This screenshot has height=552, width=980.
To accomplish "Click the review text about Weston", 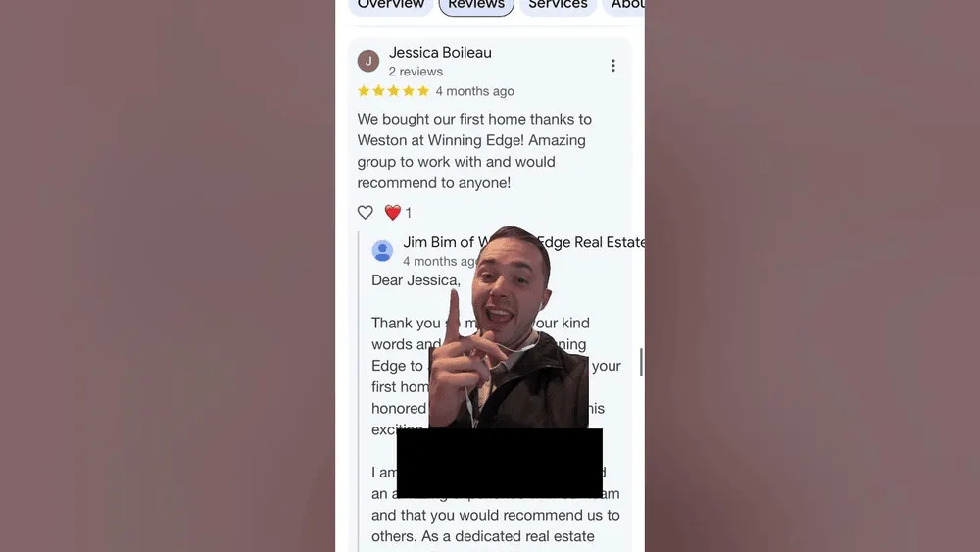I will pos(475,151).
